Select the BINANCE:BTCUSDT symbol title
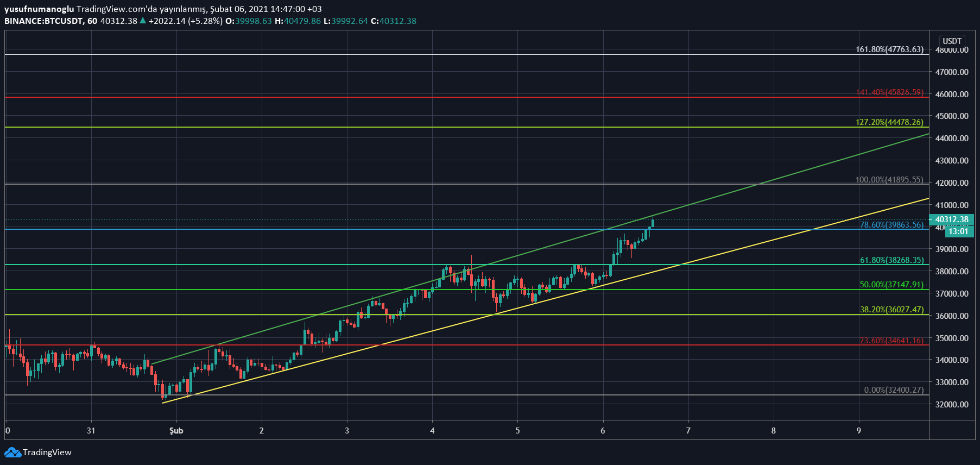The width and height of the screenshot is (980, 465). pyautogui.click(x=44, y=21)
